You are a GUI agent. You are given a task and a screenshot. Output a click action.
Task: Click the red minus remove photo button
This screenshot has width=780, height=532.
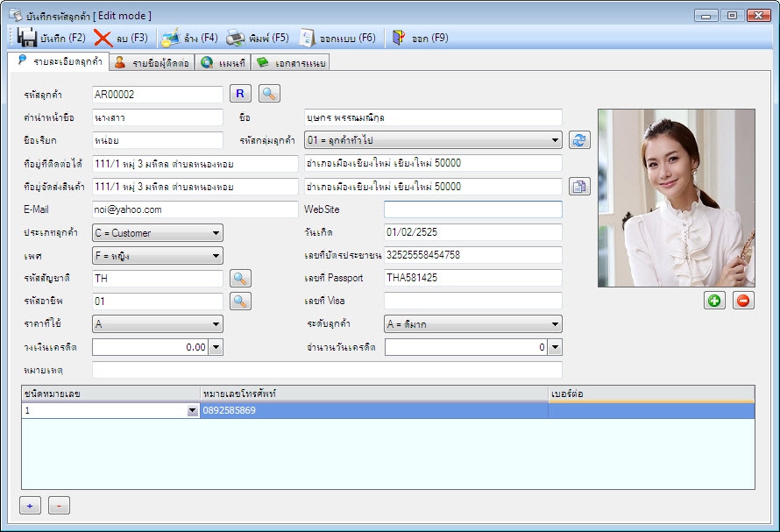coord(743,301)
